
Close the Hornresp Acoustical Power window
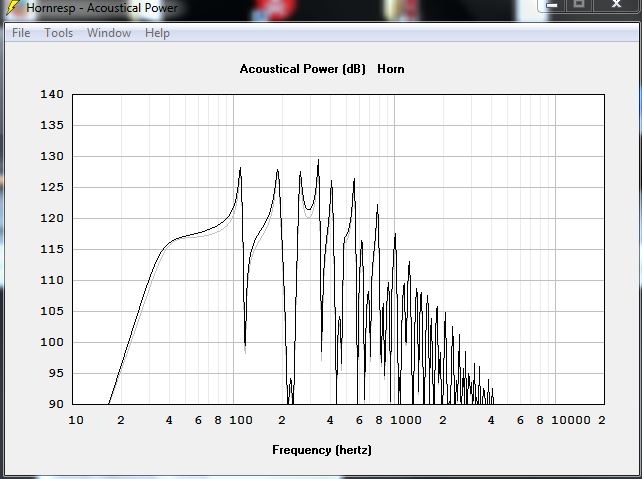click(616, 4)
